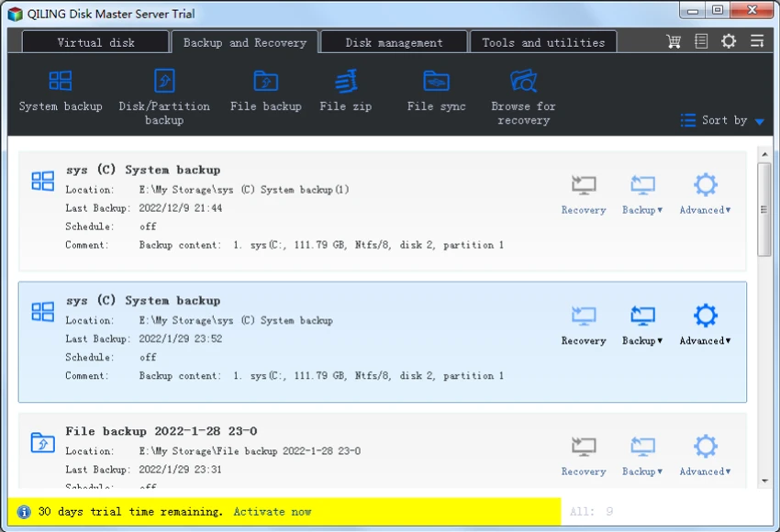780x532 pixels.
Task: Open Browse for recovery tool
Action: pyautogui.click(x=523, y=97)
